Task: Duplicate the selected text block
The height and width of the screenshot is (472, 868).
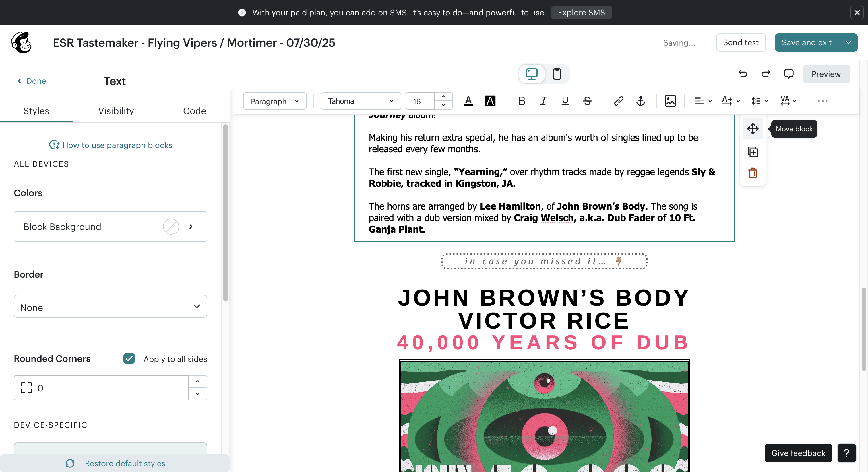Action: [753, 152]
